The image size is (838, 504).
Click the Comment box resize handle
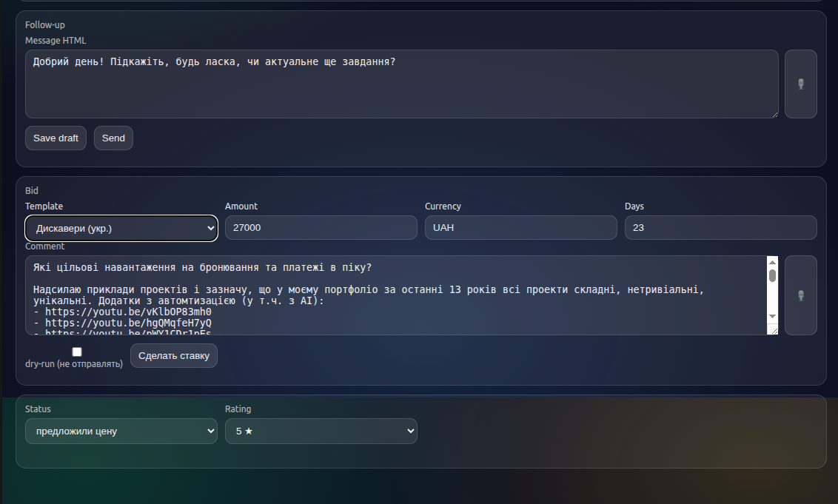[x=774, y=331]
